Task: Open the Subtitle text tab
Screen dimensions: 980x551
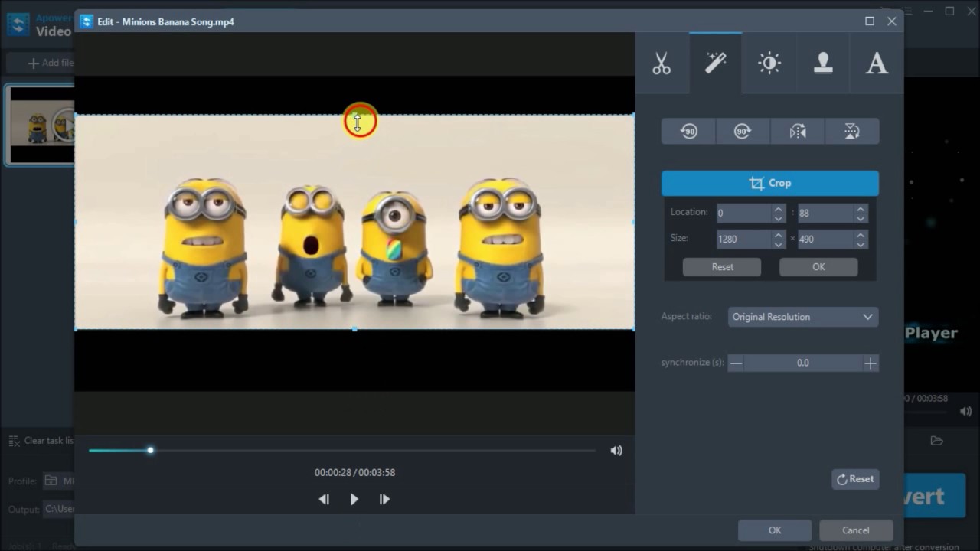Action: [x=877, y=63]
